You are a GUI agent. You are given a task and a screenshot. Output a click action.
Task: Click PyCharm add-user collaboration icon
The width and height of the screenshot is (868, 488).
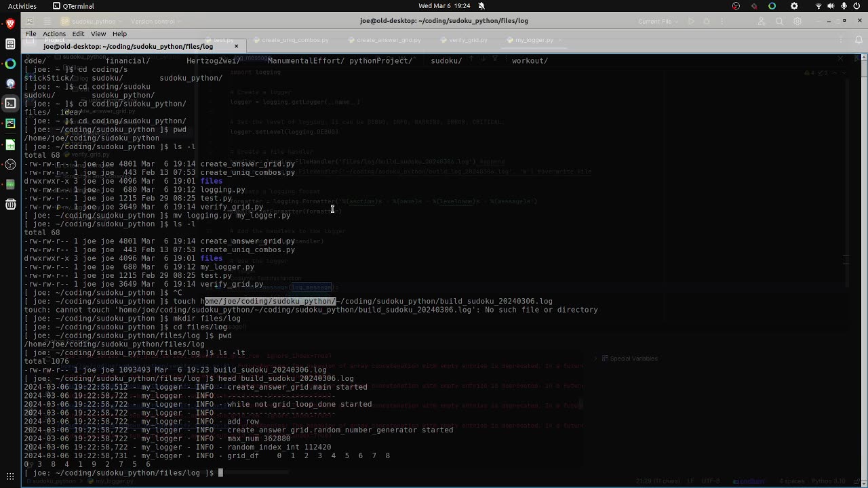coord(762,21)
